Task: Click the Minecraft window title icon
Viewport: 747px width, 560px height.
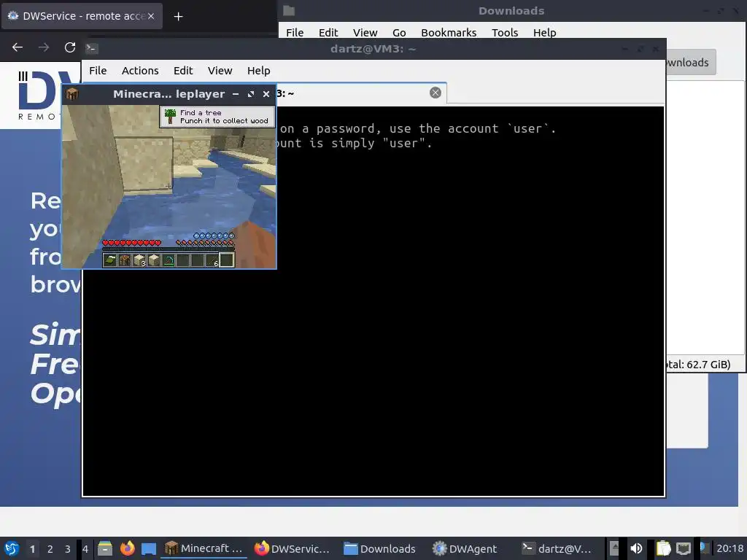Action: coord(72,94)
